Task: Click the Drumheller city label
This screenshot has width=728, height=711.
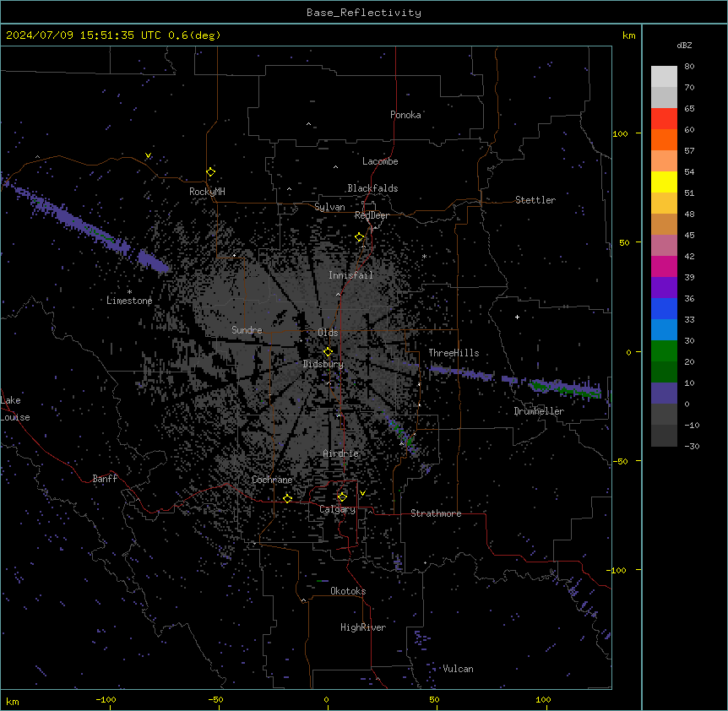Action: [539, 411]
